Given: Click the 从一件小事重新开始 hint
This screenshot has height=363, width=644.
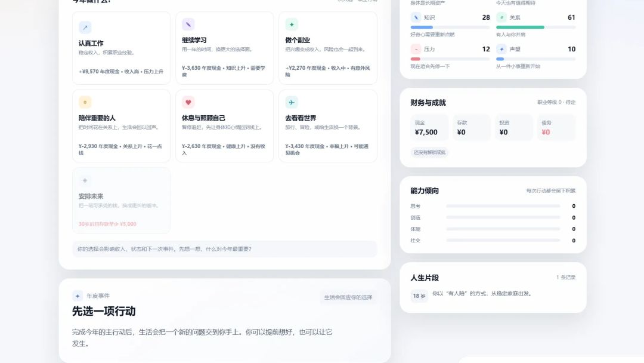Looking at the screenshot, I should [518, 66].
